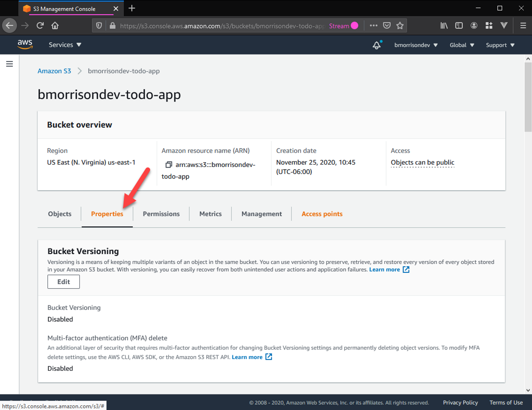Click the scrollbar down arrow

(528, 390)
